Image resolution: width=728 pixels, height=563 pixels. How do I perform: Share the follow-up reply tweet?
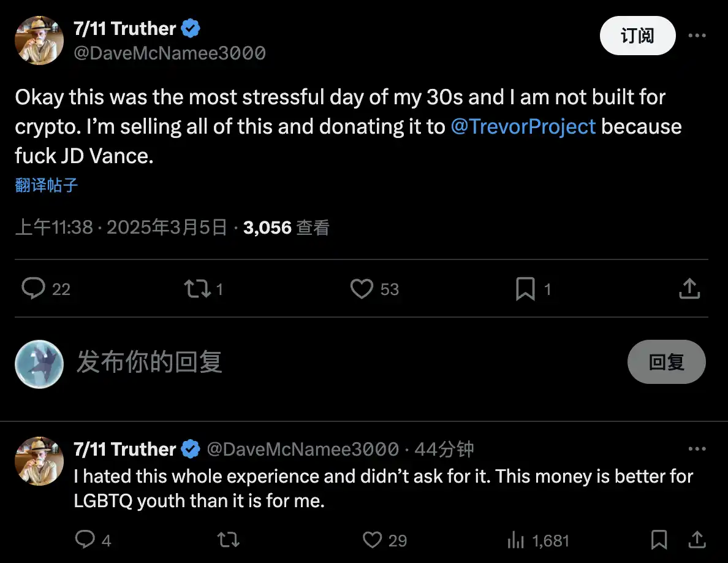697,540
